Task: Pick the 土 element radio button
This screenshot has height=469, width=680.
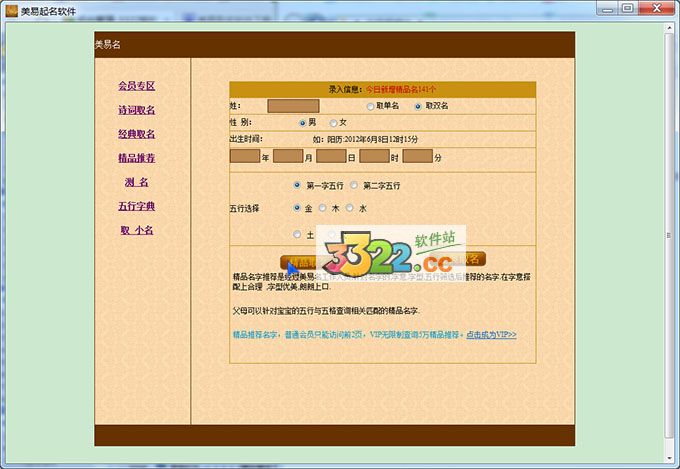Action: [x=297, y=234]
